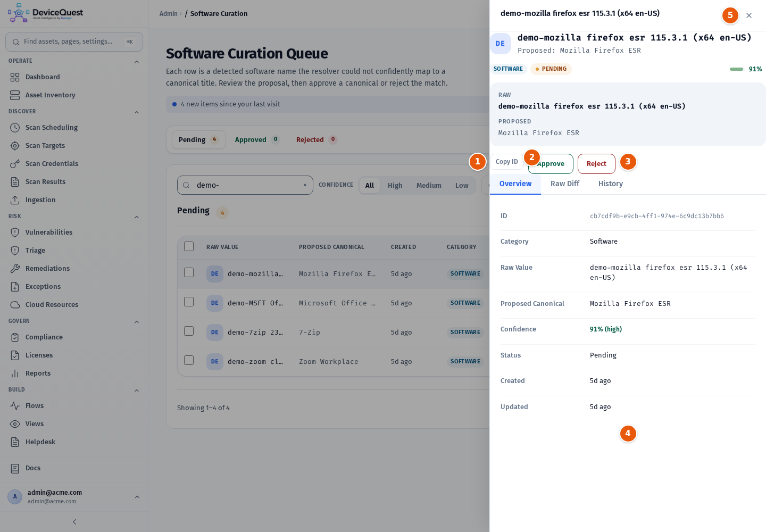This screenshot has width=766, height=532.
Task: Switch to the Raw Diff tab
Action: tap(565, 184)
